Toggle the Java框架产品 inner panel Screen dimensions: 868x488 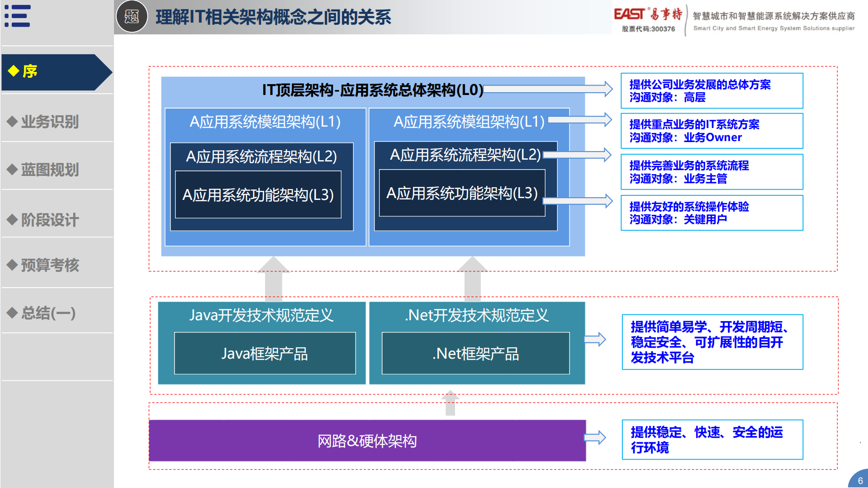[264, 354]
